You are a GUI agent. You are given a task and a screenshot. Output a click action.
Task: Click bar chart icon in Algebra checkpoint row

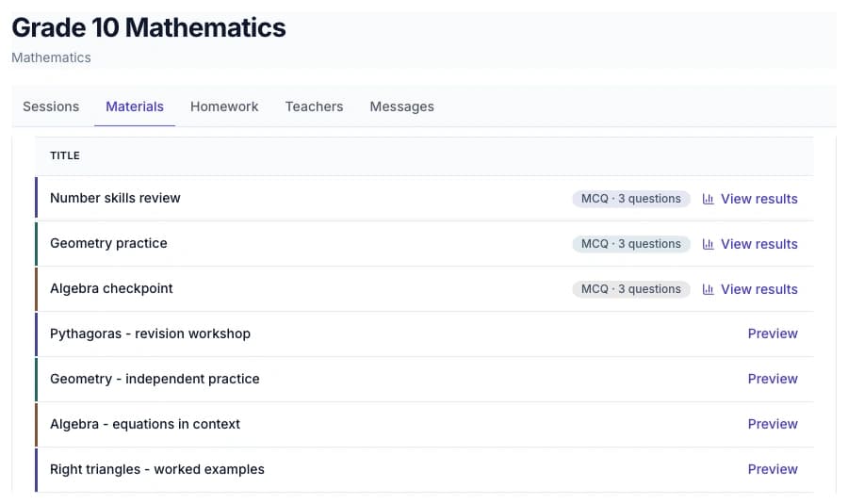(708, 289)
